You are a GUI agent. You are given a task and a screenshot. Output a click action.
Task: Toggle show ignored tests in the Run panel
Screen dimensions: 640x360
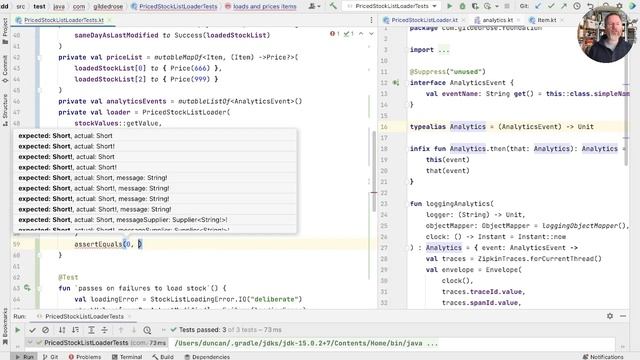(45, 330)
